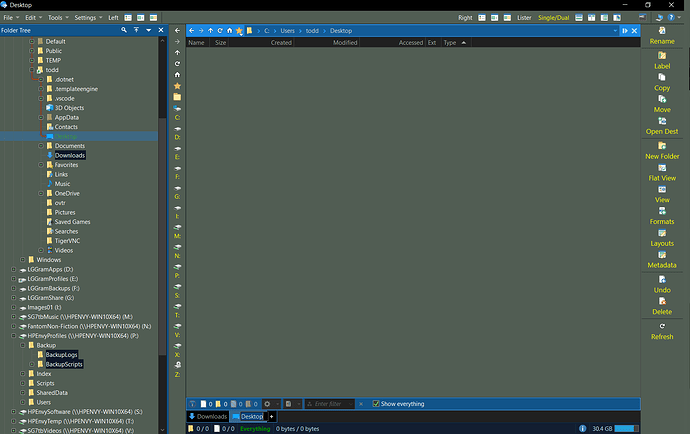Open the Tools menu
This screenshot has height=434, width=690.
56,18
